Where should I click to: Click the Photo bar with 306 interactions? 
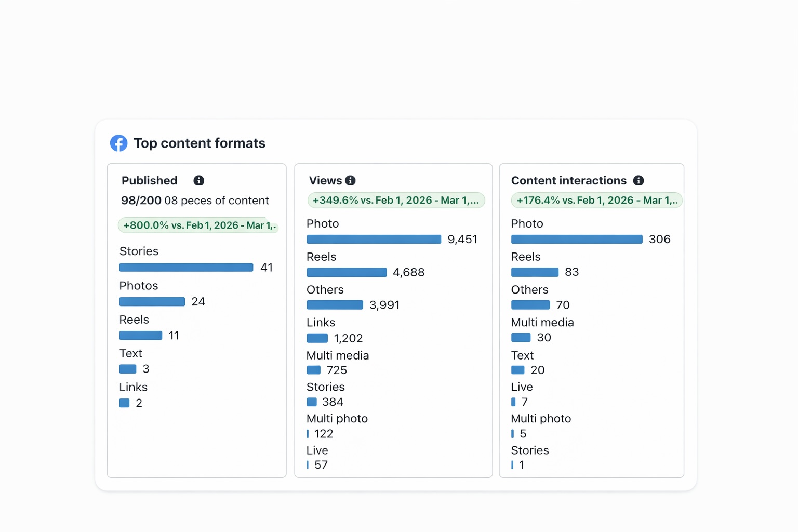[577, 239]
